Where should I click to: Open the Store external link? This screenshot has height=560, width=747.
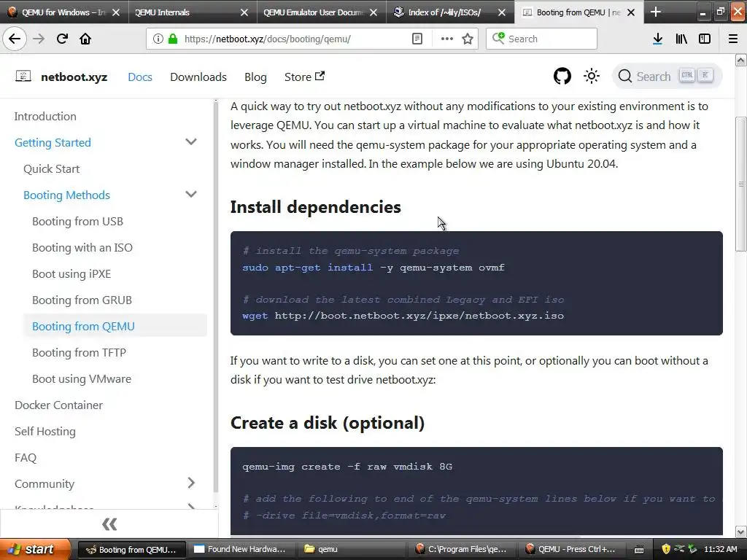(304, 77)
